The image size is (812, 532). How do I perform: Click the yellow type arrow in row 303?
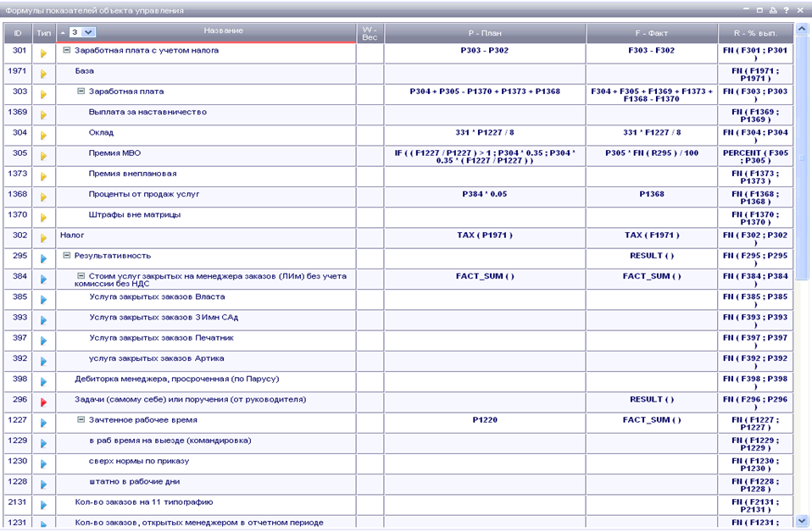pyautogui.click(x=43, y=94)
